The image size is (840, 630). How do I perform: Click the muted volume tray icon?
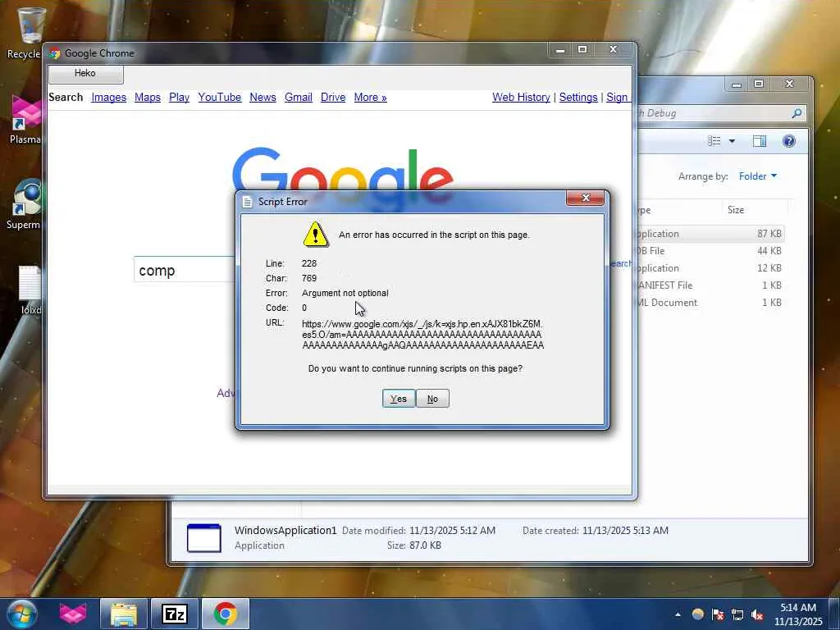[757, 614]
